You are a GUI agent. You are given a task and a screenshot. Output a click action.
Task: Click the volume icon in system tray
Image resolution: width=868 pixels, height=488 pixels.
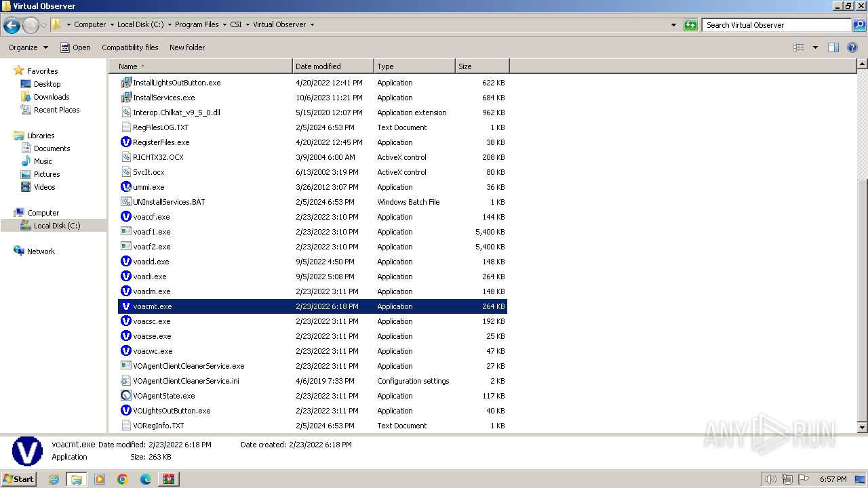tap(771, 479)
